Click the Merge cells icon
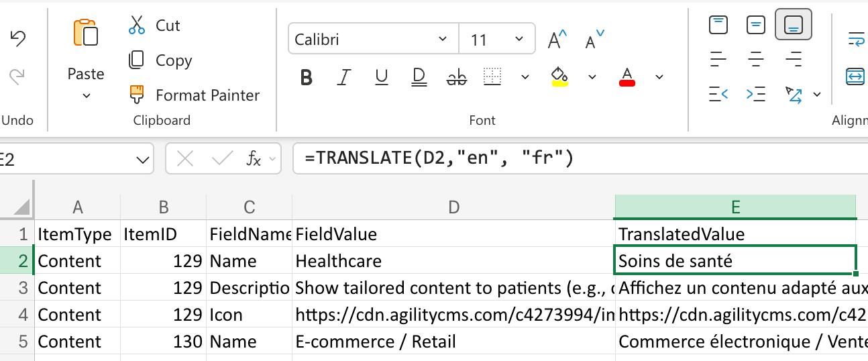Viewport: 868px width, 361px height. tap(856, 76)
